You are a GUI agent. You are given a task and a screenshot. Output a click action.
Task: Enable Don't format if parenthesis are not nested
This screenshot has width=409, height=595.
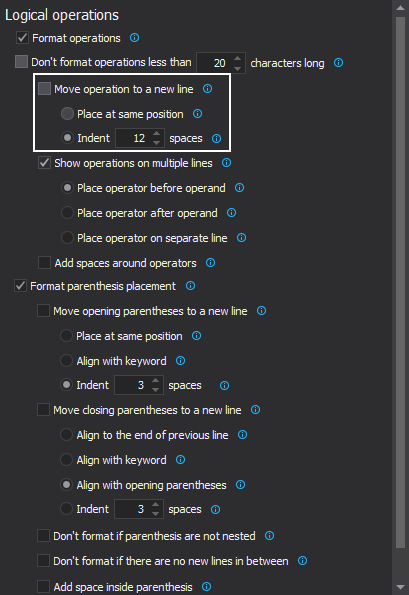pos(43,536)
